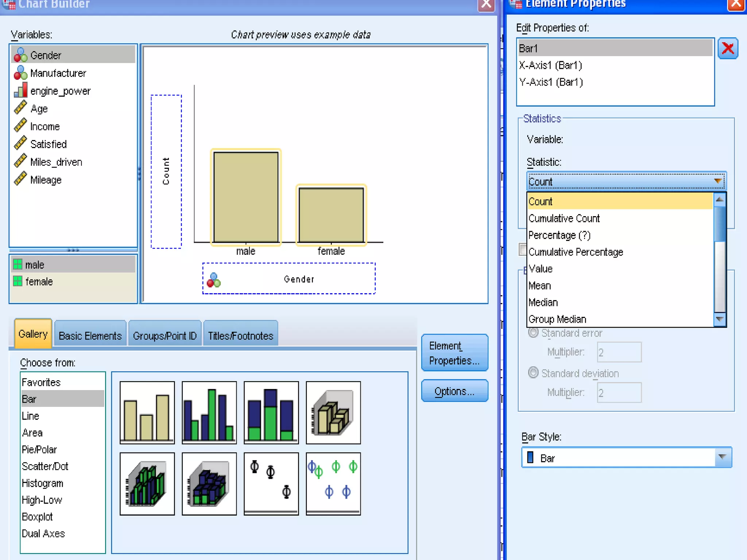Click the red X delete element button
The width and height of the screenshot is (747, 560).
728,48
